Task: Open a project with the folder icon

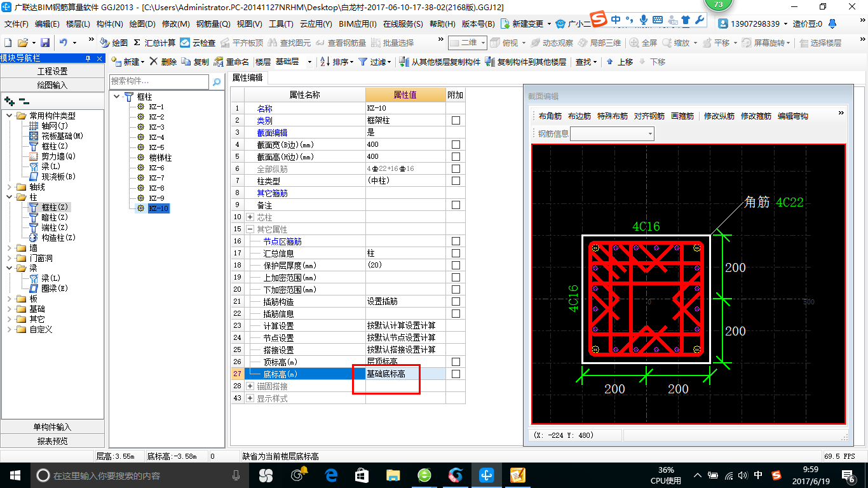Action: pos(22,43)
